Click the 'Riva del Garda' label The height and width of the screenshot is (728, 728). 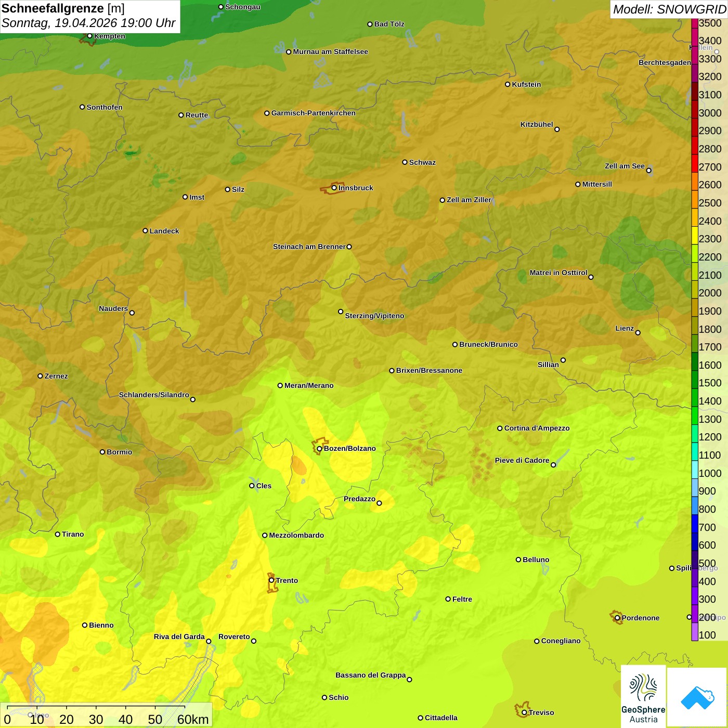click(179, 636)
